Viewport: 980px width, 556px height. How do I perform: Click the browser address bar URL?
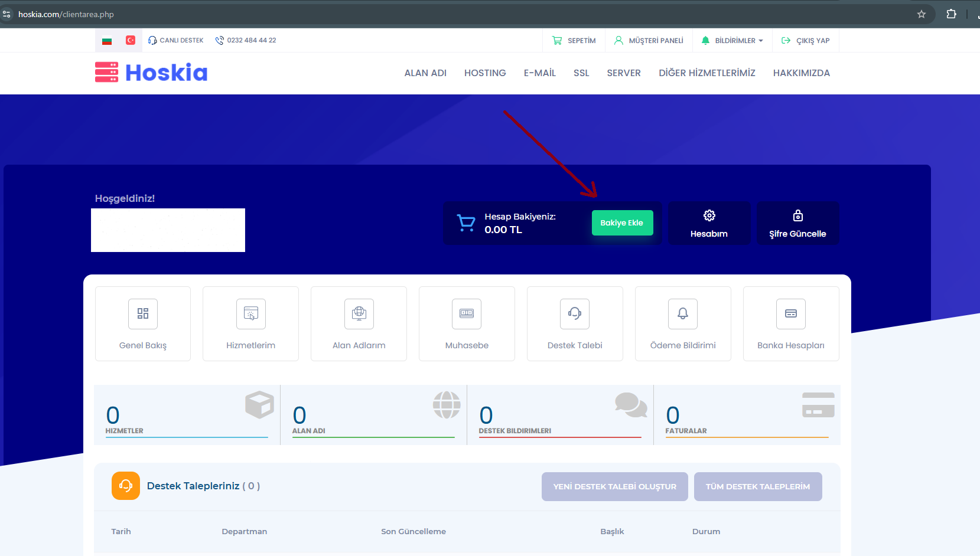tap(66, 14)
